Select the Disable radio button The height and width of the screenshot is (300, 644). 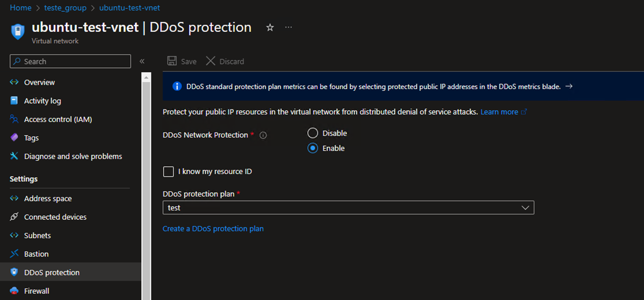(x=313, y=133)
